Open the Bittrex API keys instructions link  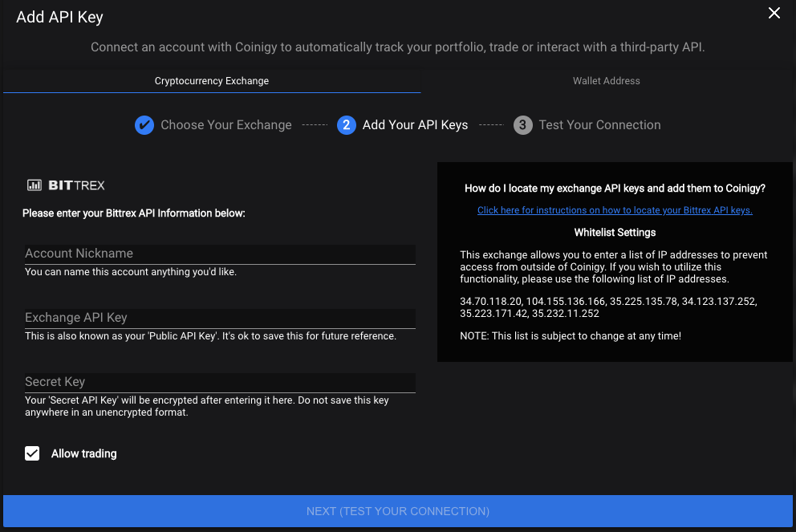615,210
